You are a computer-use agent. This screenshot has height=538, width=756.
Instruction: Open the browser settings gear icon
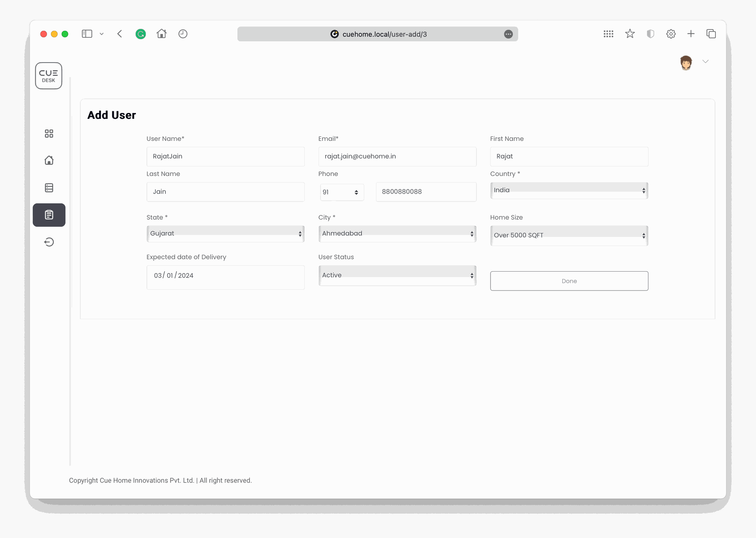point(671,34)
